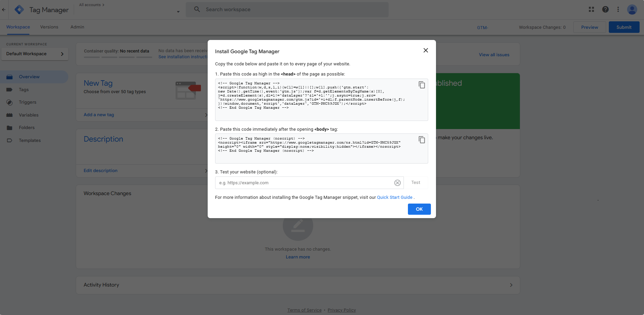Click the Container quality status text
The height and width of the screenshot is (315, 644).
pyautogui.click(x=116, y=51)
